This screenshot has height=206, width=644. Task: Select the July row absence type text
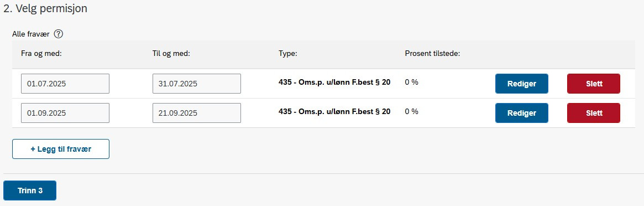coord(334,83)
